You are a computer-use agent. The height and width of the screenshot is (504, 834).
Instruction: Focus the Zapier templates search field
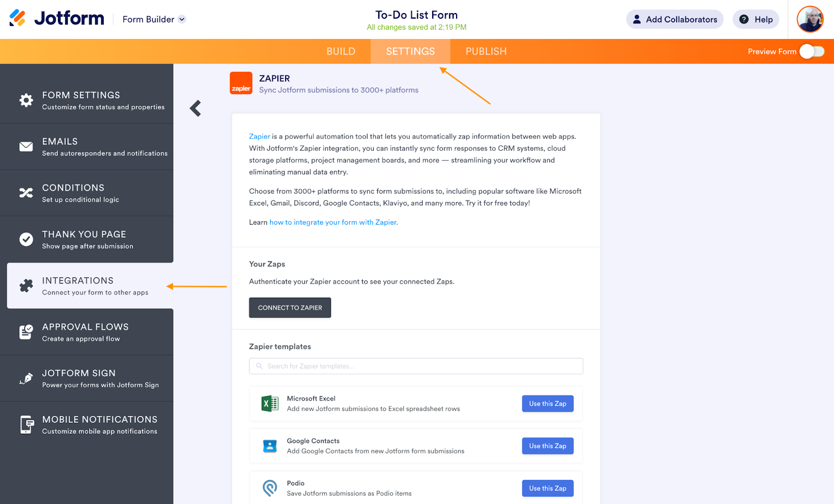[416, 366]
